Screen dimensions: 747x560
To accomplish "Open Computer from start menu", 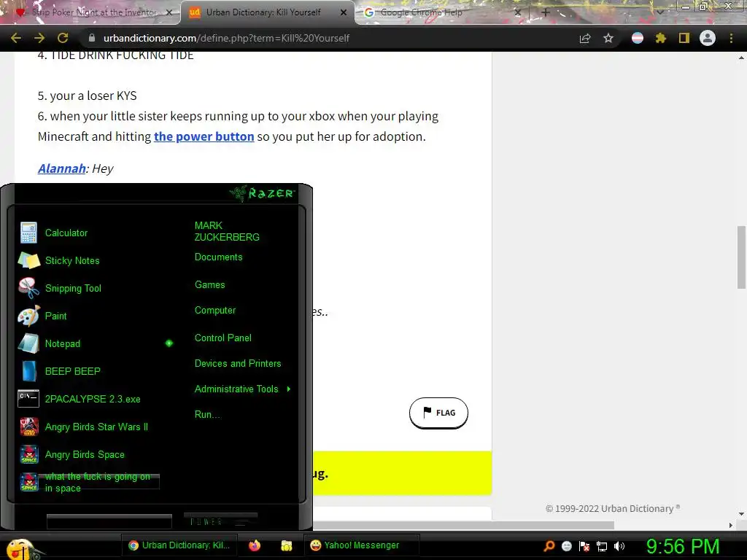I will pos(215,311).
